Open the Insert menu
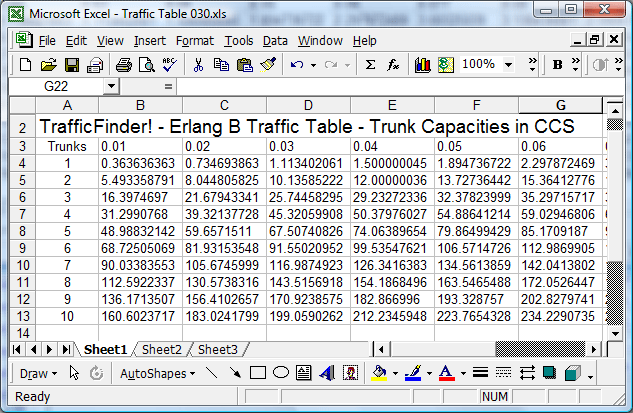 (x=150, y=41)
